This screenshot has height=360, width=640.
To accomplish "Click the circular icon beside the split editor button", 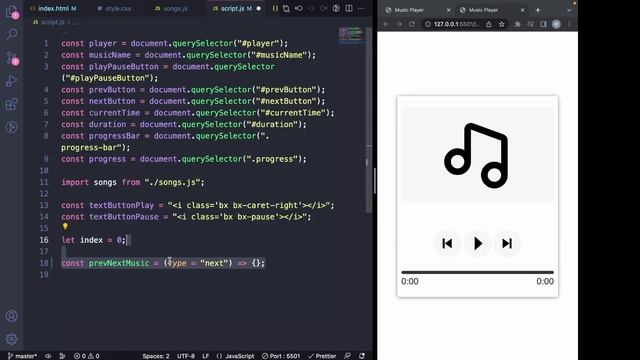I will pos(336,8).
